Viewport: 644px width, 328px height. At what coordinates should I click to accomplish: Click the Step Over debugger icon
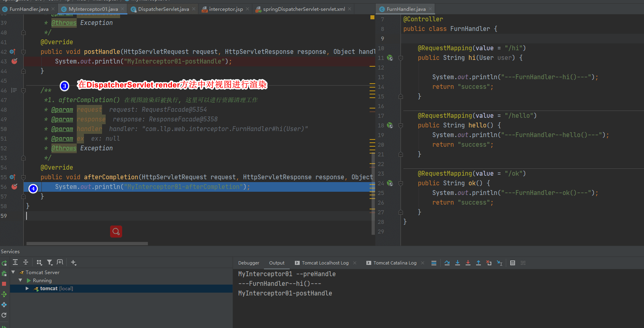447,263
